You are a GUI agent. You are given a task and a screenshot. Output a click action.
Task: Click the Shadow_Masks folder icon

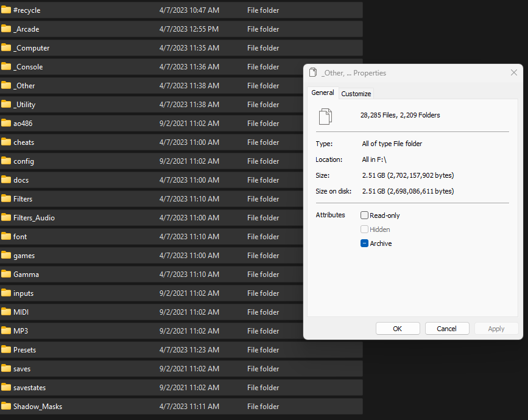tap(5, 406)
